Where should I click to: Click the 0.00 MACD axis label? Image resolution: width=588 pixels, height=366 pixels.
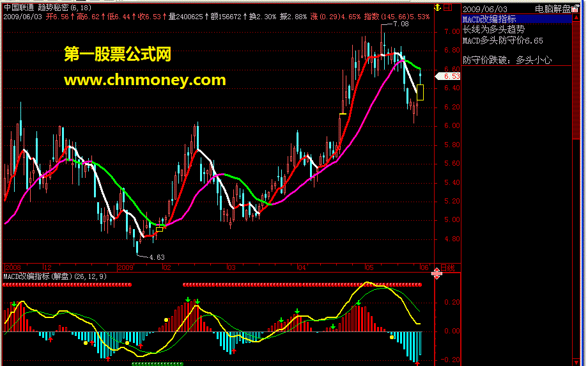452,331
